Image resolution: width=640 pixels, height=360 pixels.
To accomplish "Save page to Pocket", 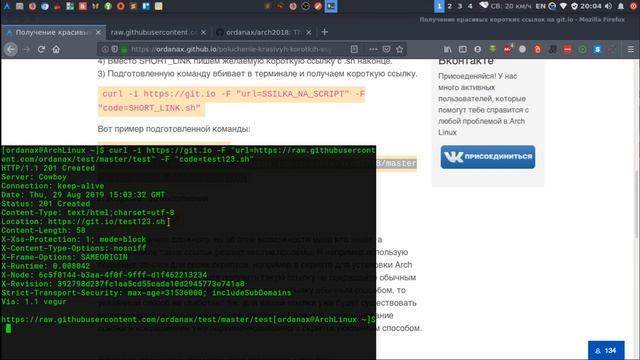I will pos(387,49).
